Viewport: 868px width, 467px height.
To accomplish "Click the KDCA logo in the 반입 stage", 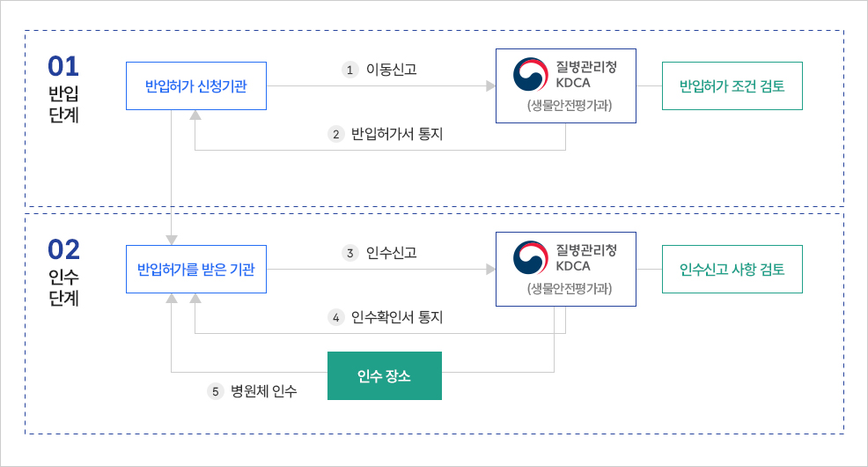I will [x=530, y=75].
